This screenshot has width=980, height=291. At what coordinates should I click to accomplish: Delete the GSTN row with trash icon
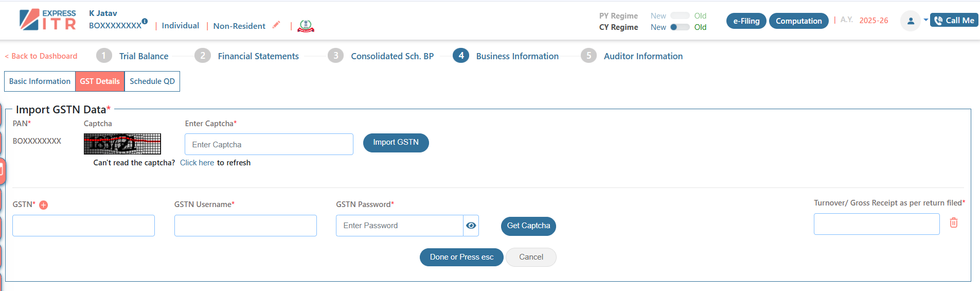point(953,222)
